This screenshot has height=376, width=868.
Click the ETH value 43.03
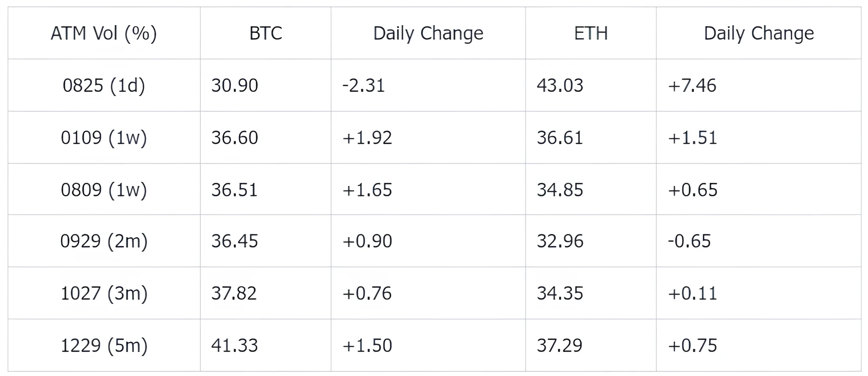(x=560, y=85)
